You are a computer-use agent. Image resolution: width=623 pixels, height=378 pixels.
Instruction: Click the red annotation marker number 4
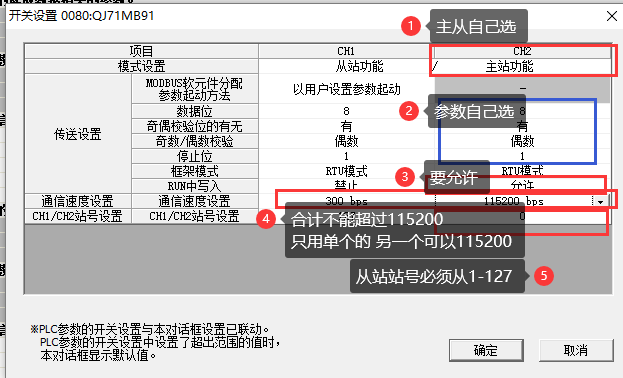coord(266,219)
